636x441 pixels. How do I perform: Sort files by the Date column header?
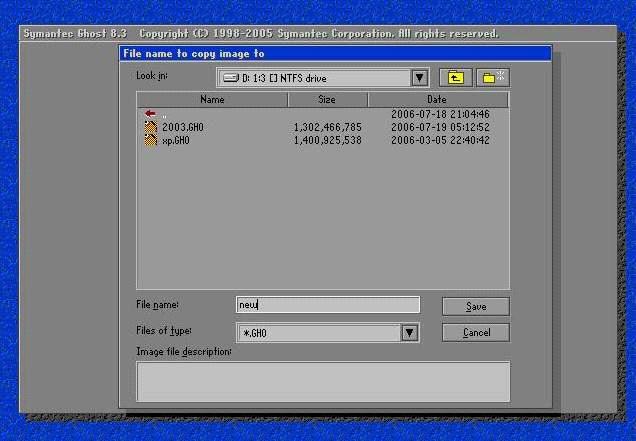point(437,100)
